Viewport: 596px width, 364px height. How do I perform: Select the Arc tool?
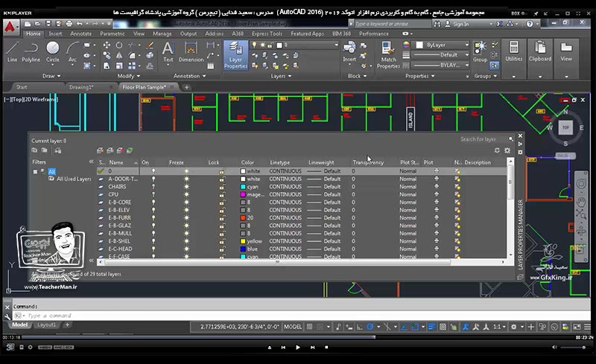click(72, 52)
